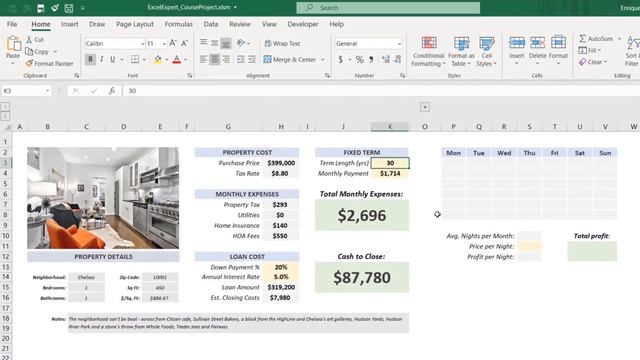Click the Insert Function fx icon
Viewport: 640px width, 360px height.
(111, 91)
